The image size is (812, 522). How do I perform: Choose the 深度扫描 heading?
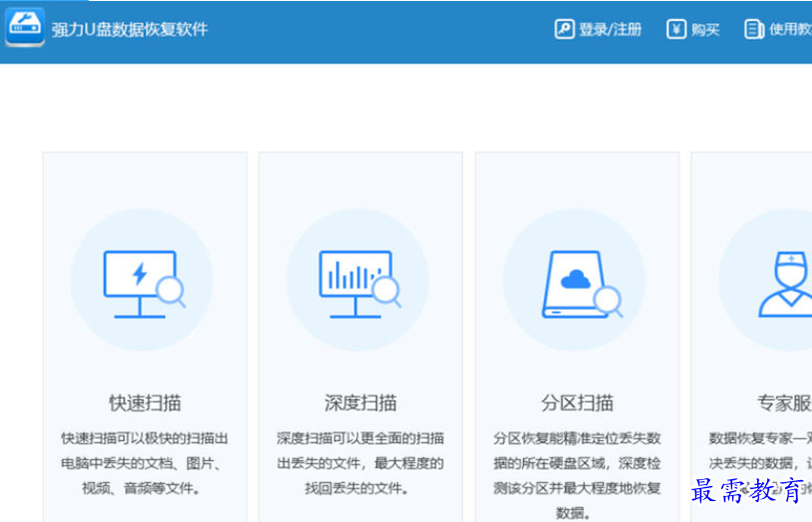pyautogui.click(x=361, y=402)
